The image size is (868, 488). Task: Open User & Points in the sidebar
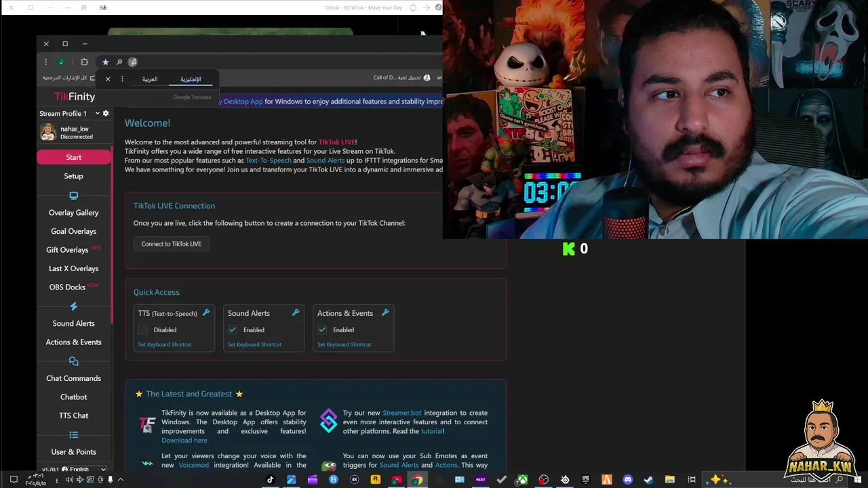74,452
